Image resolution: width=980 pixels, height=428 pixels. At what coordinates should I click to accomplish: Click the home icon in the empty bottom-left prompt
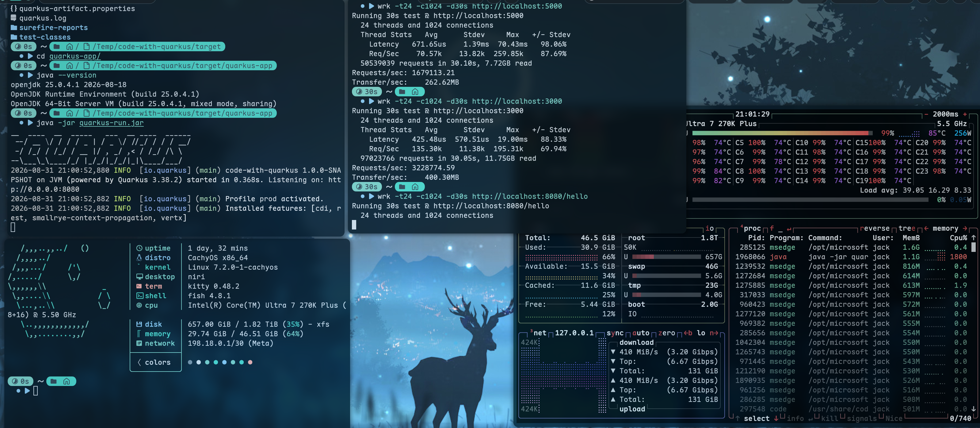pos(67,381)
